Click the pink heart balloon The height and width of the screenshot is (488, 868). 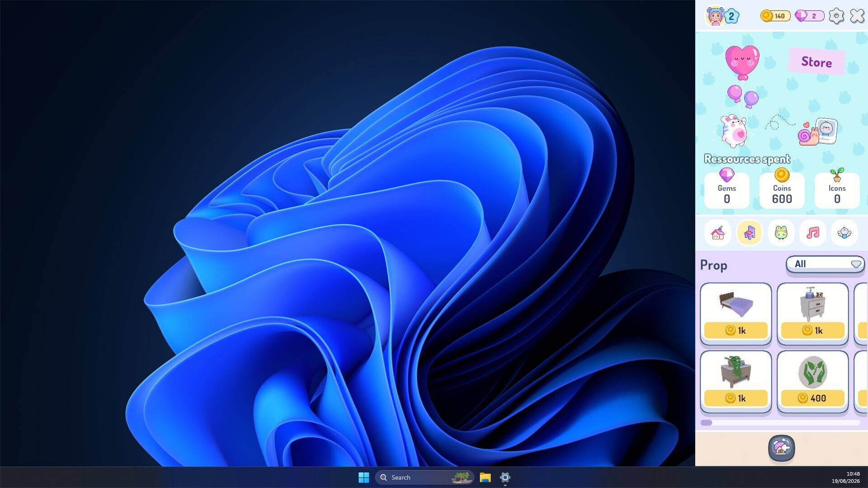pos(742,62)
